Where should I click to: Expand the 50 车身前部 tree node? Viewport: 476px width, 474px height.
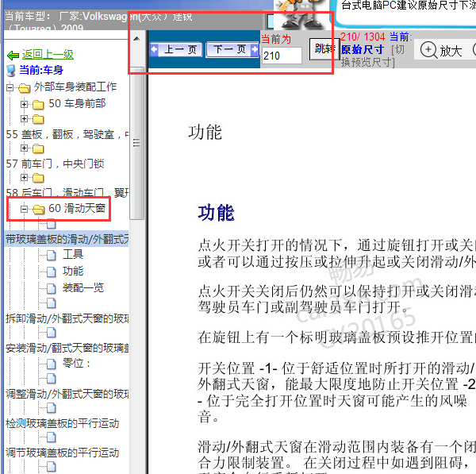click(24, 104)
